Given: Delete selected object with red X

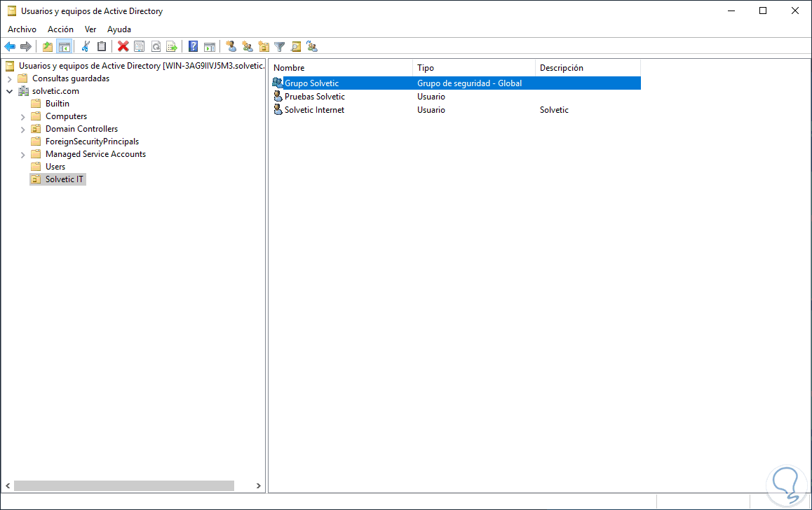Looking at the screenshot, I should coord(123,46).
